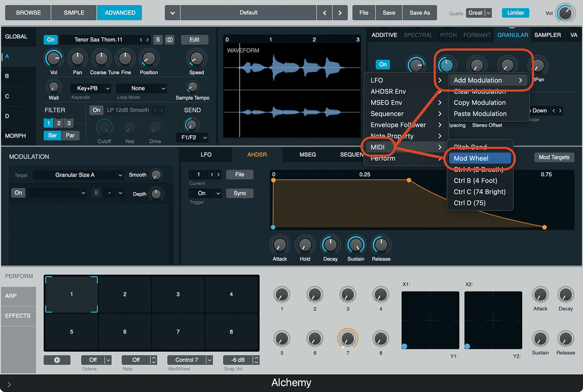Go to next preset using right arrow
The height and width of the screenshot is (392, 583).
pyautogui.click(x=340, y=12)
